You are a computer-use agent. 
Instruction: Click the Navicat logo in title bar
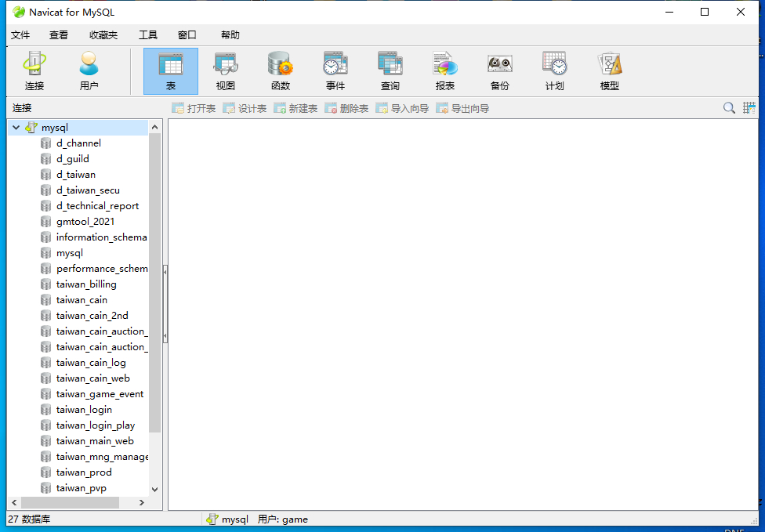(x=19, y=13)
